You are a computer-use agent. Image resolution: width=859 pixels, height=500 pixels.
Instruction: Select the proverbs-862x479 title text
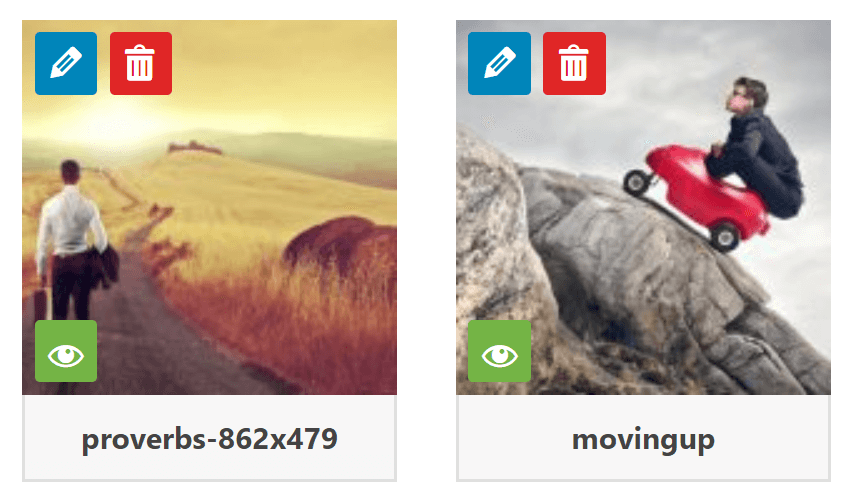pyautogui.click(x=209, y=439)
